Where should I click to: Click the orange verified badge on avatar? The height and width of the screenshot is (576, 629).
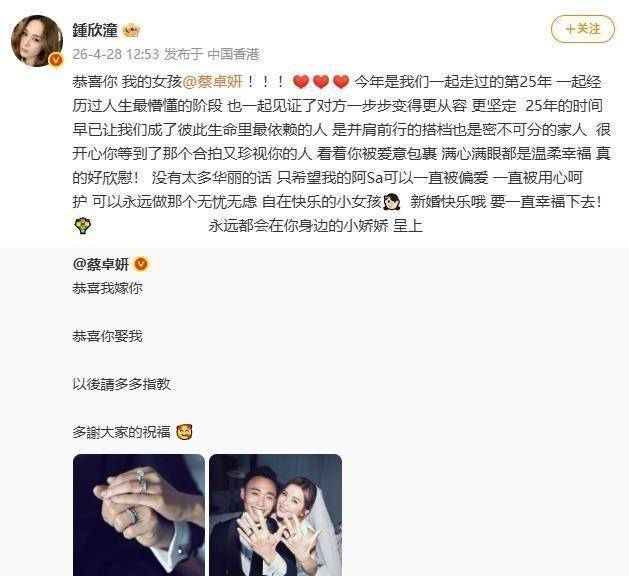(x=56, y=60)
